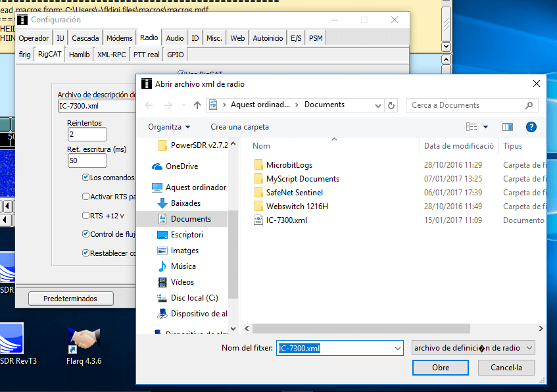Click the navigation pane vertical scrollbar

[x=233, y=255]
